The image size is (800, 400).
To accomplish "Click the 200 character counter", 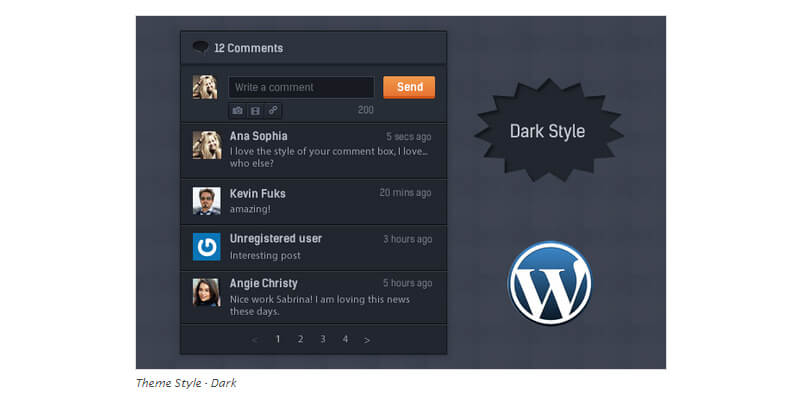I will pyautogui.click(x=366, y=110).
